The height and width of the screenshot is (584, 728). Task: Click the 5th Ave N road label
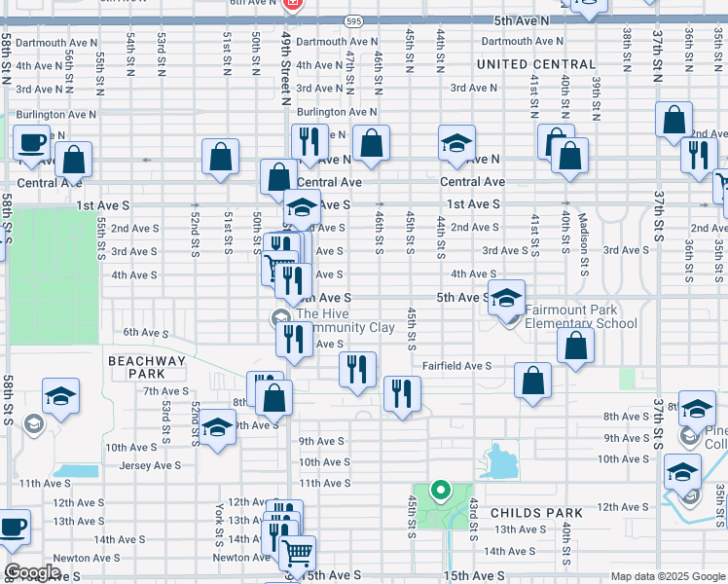[522, 20]
